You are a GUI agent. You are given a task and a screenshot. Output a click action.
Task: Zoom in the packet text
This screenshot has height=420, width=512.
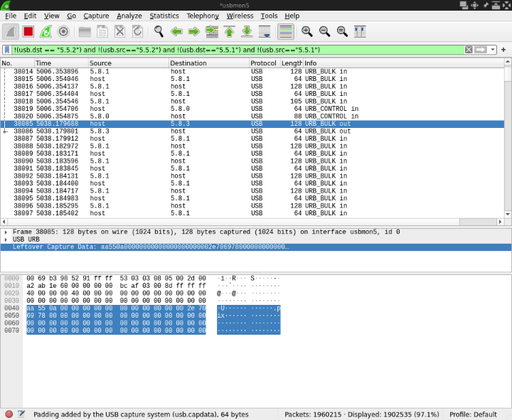tap(307, 32)
